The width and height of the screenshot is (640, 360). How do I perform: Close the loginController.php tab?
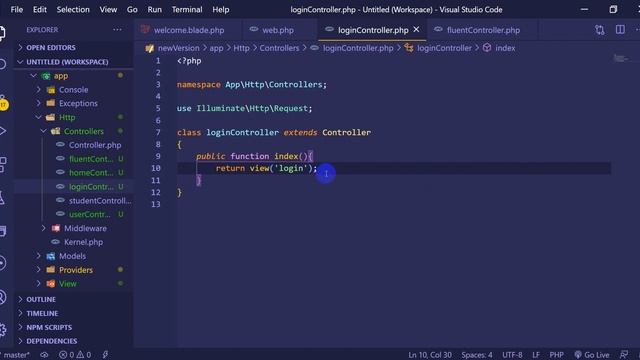(416, 29)
